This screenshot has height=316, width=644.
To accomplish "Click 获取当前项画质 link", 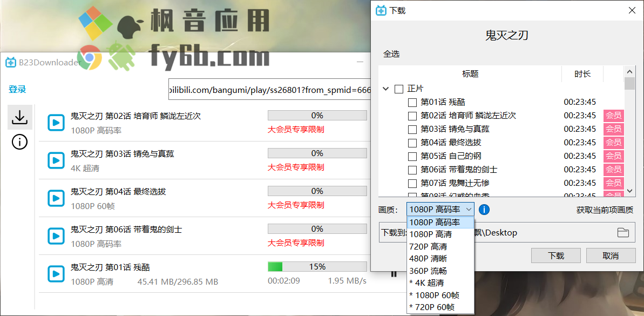I will click(605, 210).
